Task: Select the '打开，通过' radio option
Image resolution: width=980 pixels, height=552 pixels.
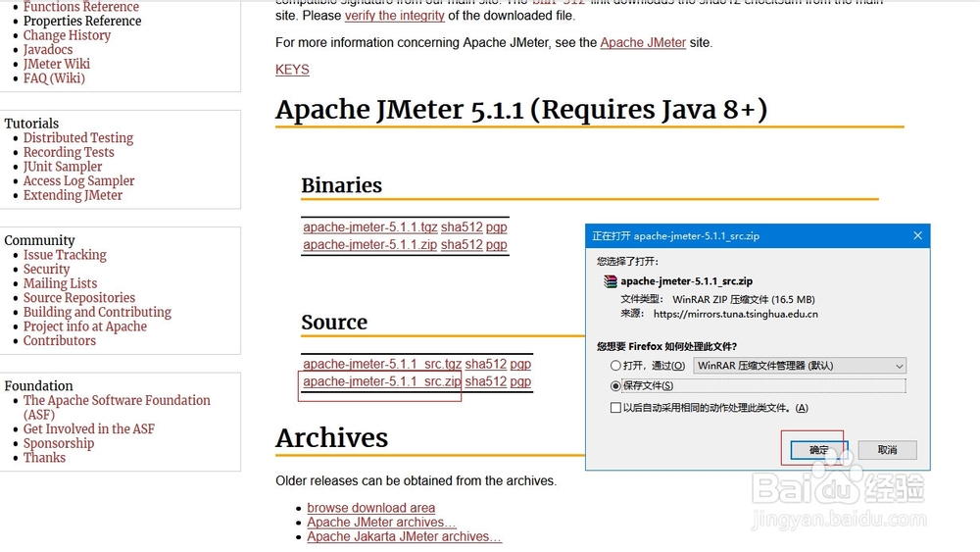Action: click(x=615, y=366)
